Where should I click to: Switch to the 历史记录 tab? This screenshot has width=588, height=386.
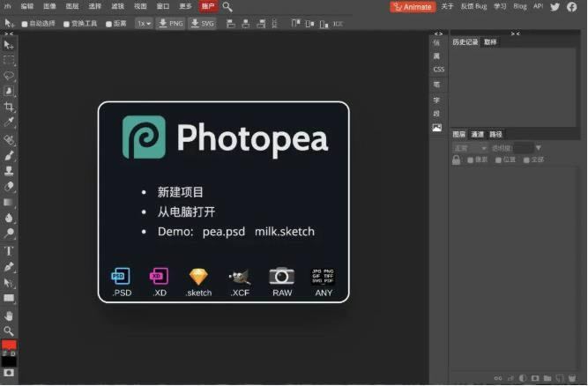click(x=465, y=42)
